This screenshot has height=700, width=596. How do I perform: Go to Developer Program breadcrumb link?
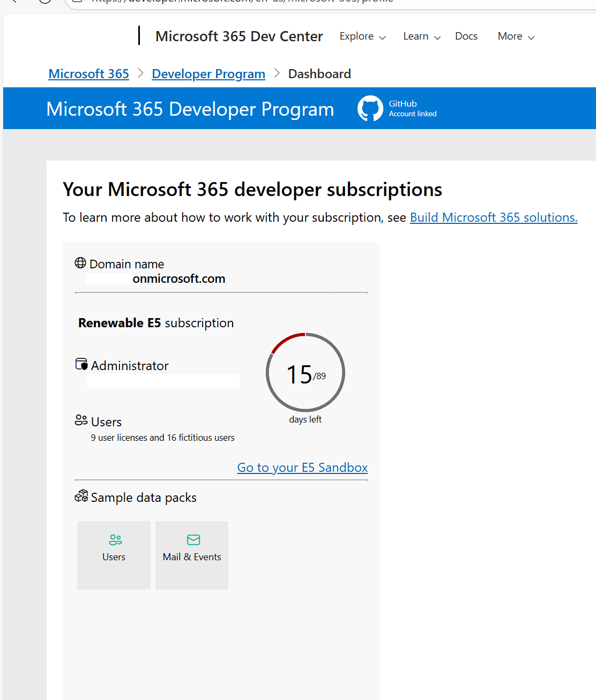(x=208, y=74)
